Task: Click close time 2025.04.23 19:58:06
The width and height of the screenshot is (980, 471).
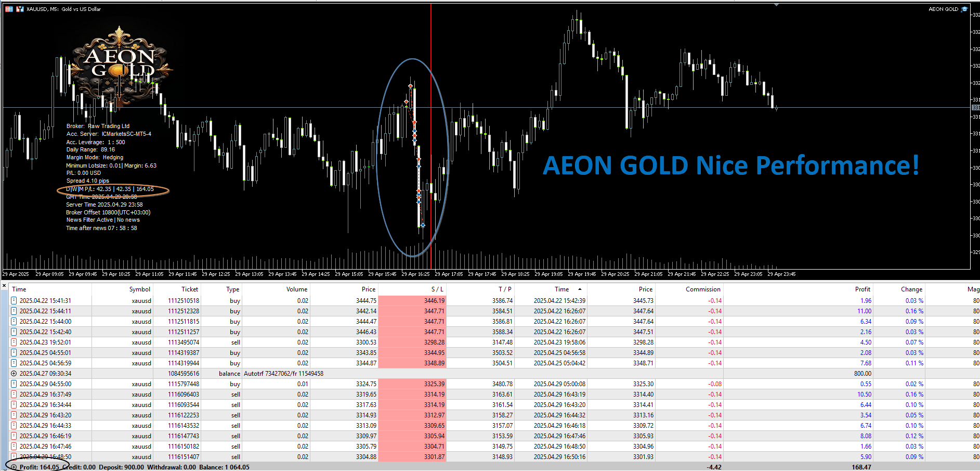Action: pyautogui.click(x=559, y=342)
